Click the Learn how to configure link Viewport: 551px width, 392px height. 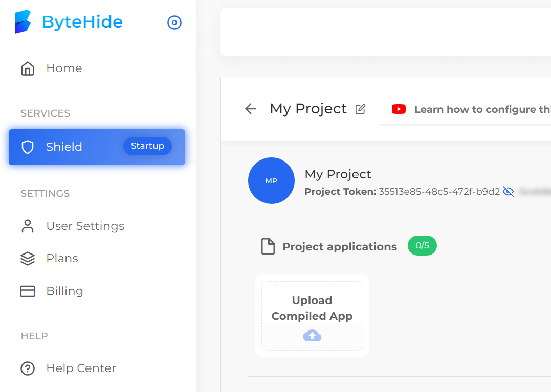point(481,109)
